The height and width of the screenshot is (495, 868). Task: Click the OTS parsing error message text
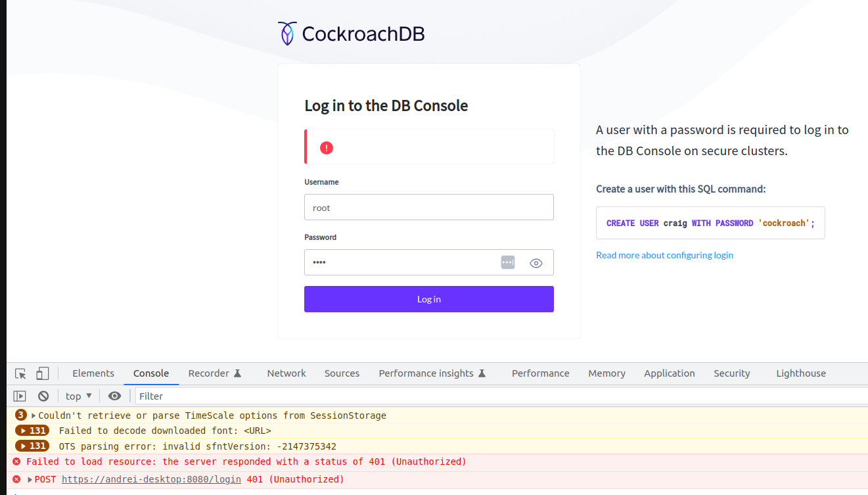click(198, 446)
